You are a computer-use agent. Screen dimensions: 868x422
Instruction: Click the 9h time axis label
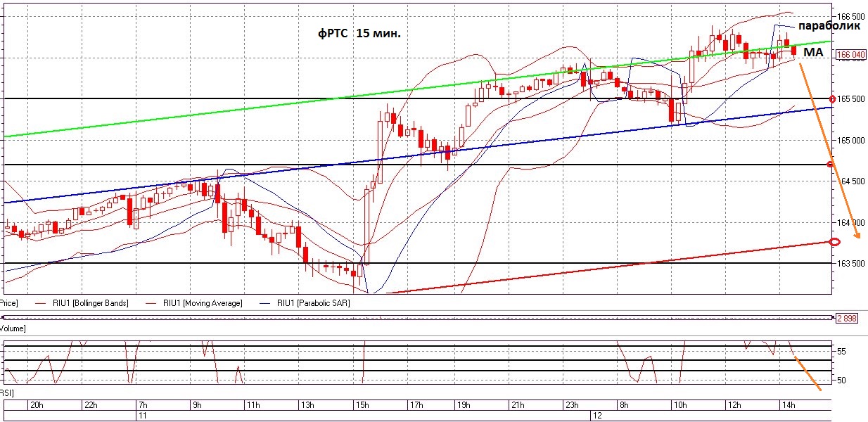coord(198,404)
